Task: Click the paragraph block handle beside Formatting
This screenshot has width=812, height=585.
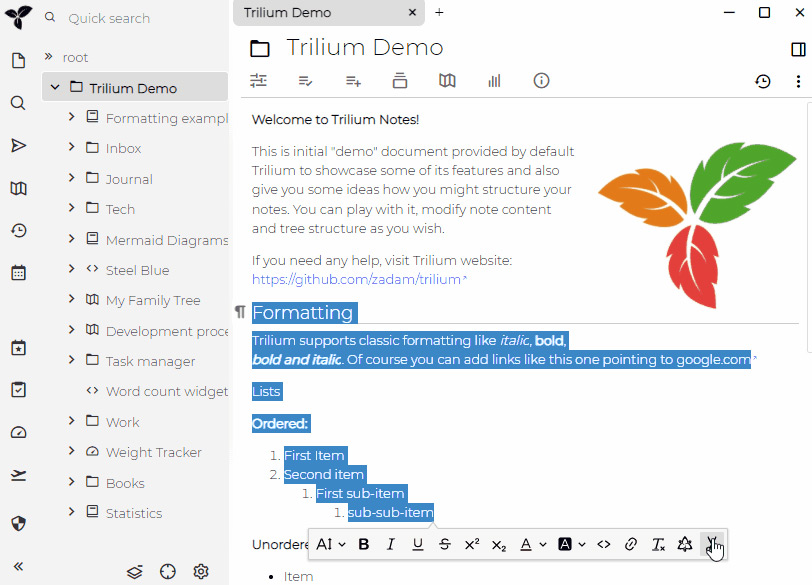Action: (240, 312)
